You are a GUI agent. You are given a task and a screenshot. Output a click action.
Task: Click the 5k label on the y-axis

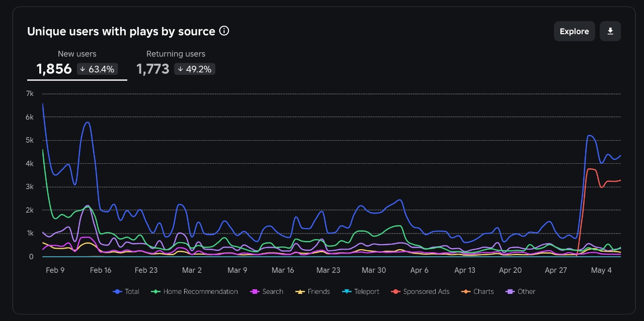tap(29, 140)
